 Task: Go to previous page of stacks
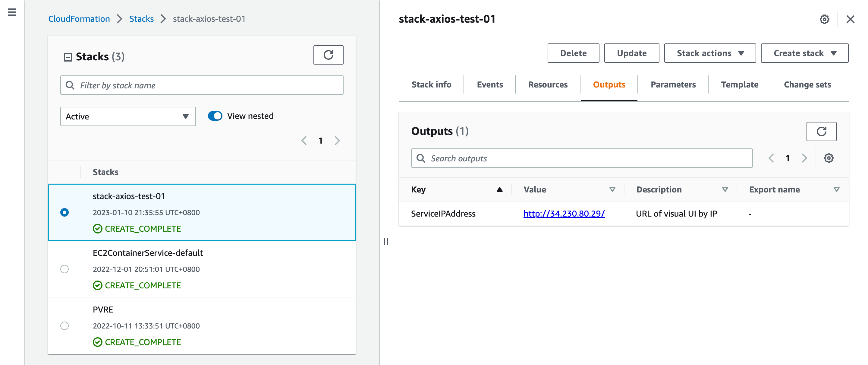(x=304, y=141)
